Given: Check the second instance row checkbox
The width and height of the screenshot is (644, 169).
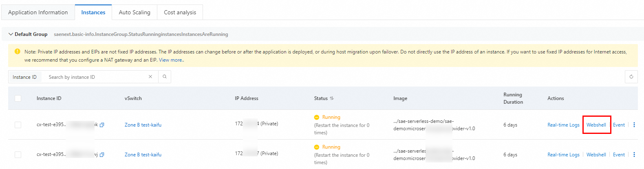Looking at the screenshot, I should 18,155.
